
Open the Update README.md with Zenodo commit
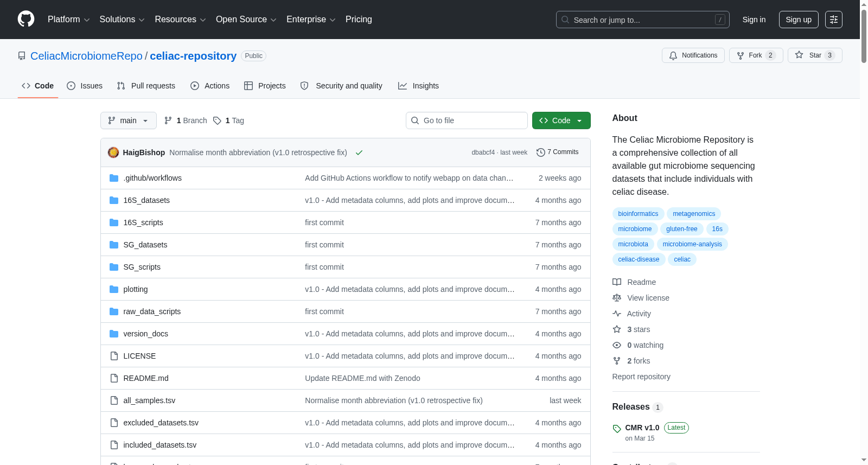coord(362,378)
